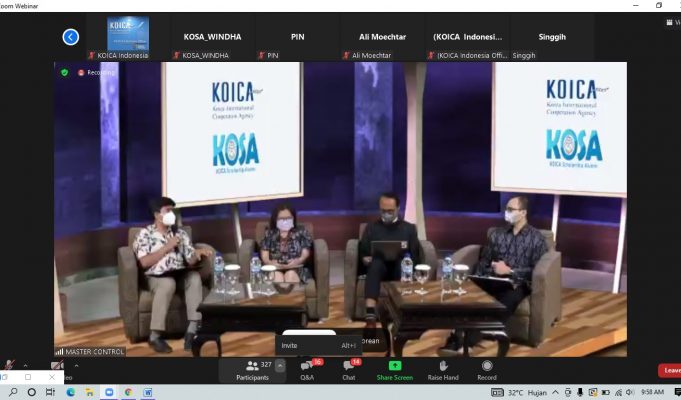The width and height of the screenshot is (681, 400).
Task: Open the Participants panel
Action: pos(252,369)
